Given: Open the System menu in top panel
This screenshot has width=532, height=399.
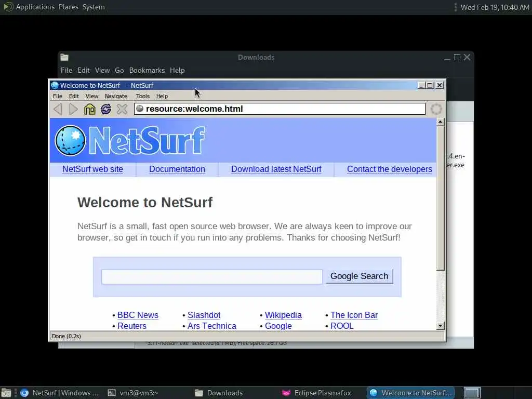Looking at the screenshot, I should (x=94, y=7).
